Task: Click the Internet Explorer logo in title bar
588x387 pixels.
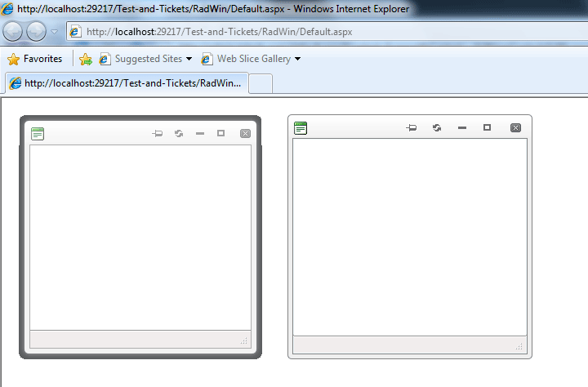Action: pos(7,9)
